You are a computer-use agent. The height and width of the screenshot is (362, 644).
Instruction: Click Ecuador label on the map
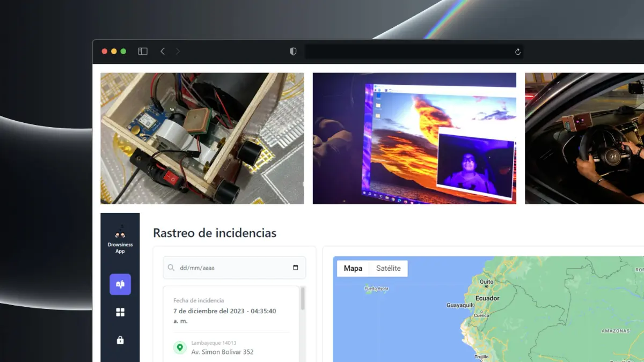(487, 298)
